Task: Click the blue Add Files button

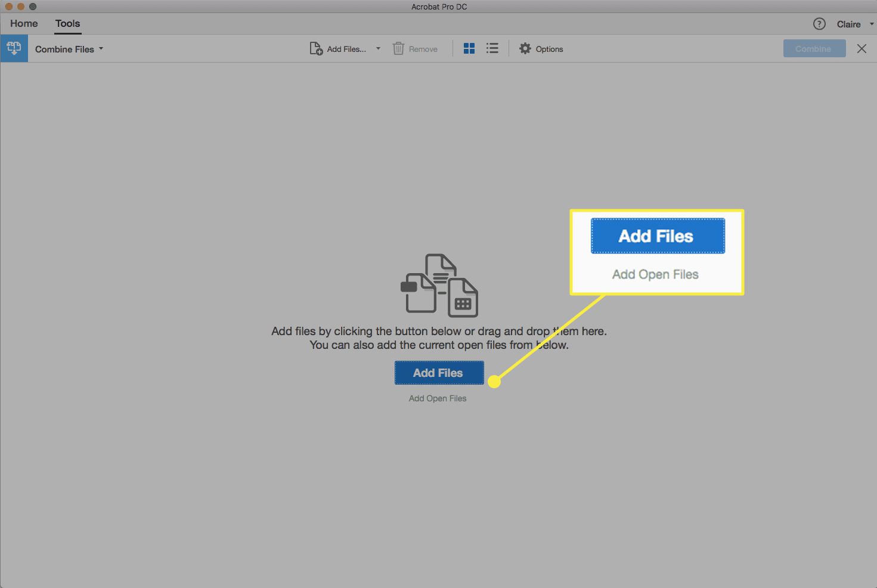Action: pyautogui.click(x=439, y=373)
